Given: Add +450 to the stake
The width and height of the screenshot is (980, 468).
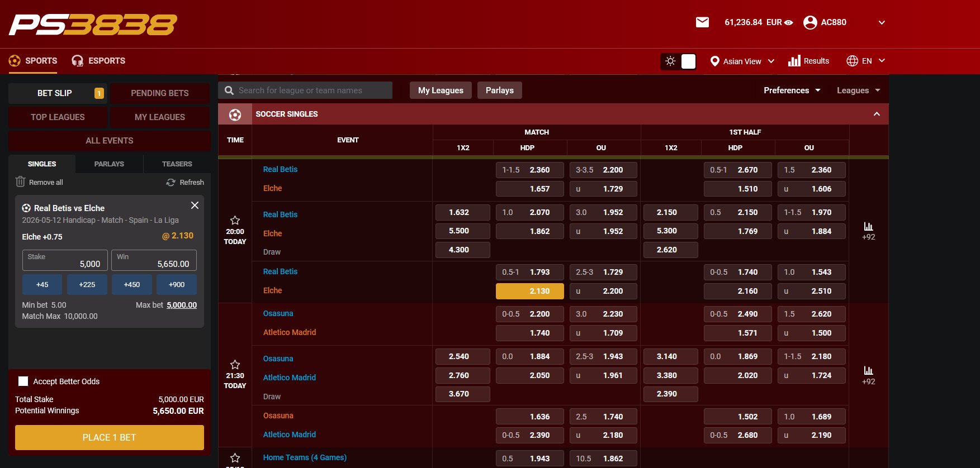Looking at the screenshot, I should [132, 284].
